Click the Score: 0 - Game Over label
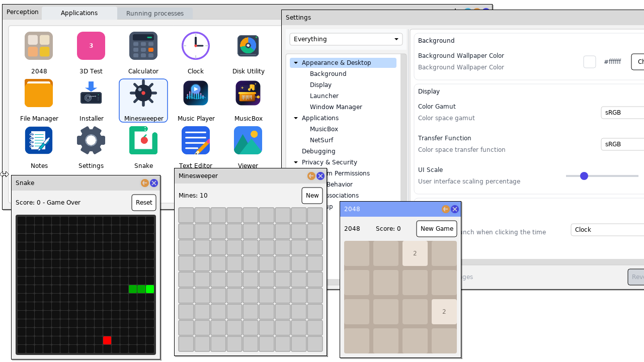 [48, 203]
